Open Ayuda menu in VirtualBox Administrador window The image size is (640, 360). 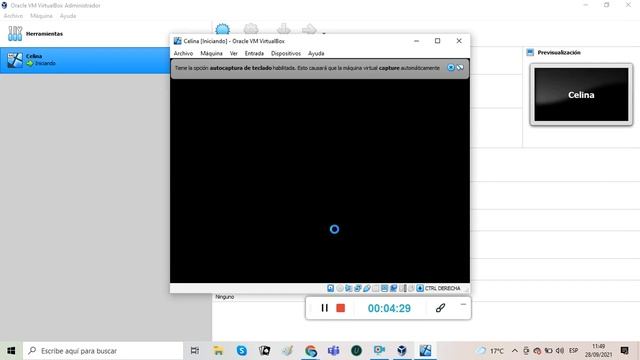click(x=68, y=16)
